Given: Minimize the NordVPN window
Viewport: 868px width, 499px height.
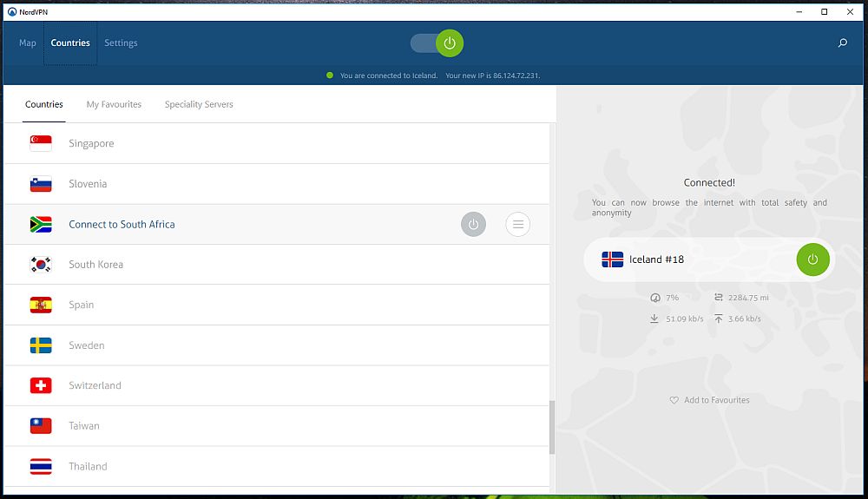Looking at the screenshot, I should pos(799,11).
